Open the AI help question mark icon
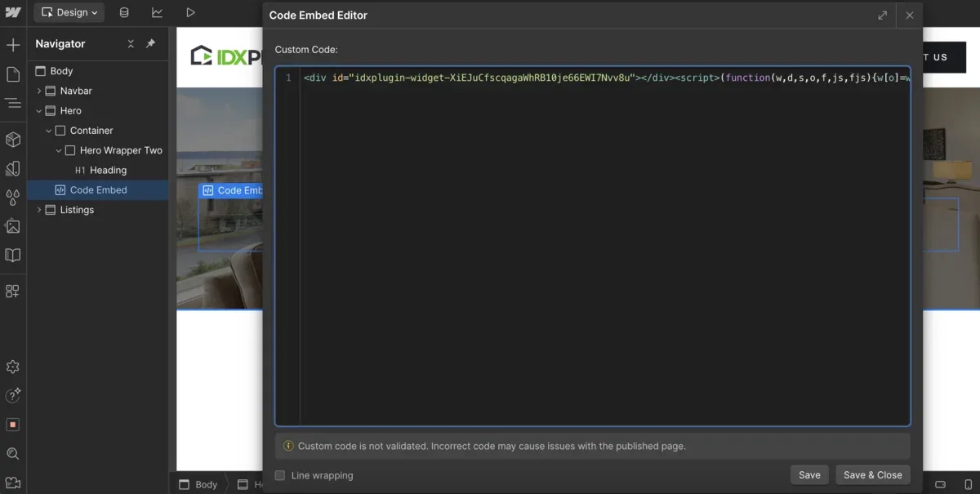This screenshot has width=980, height=494. pos(13,396)
